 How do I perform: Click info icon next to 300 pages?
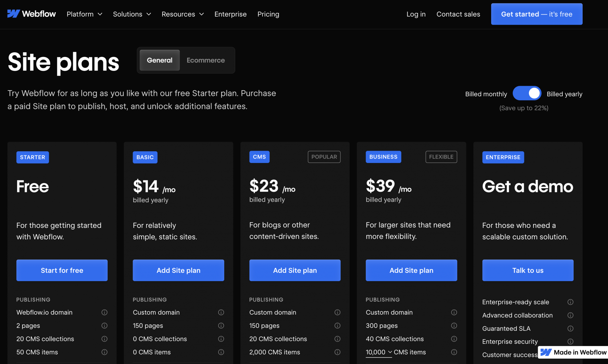[x=454, y=325]
